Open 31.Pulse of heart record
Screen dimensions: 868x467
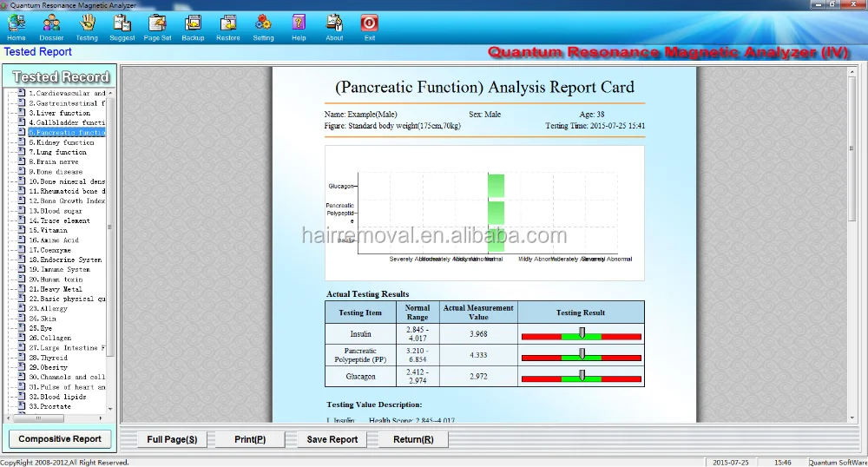coord(67,387)
